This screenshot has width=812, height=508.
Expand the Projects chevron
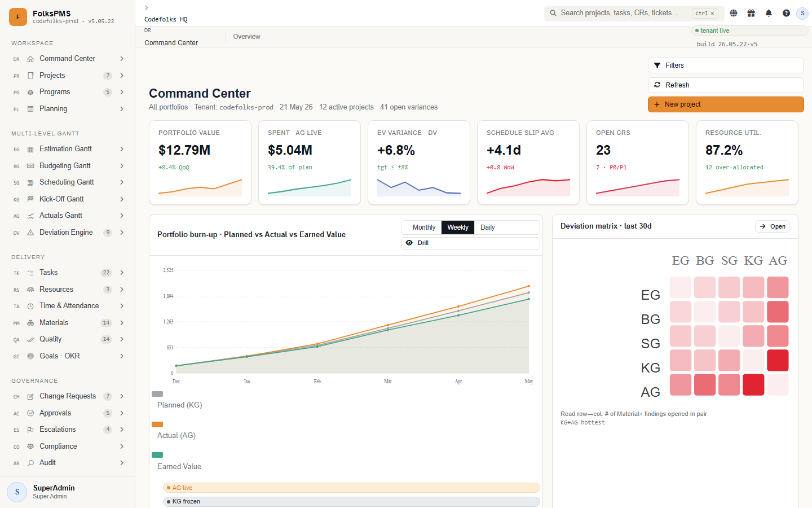click(x=122, y=76)
